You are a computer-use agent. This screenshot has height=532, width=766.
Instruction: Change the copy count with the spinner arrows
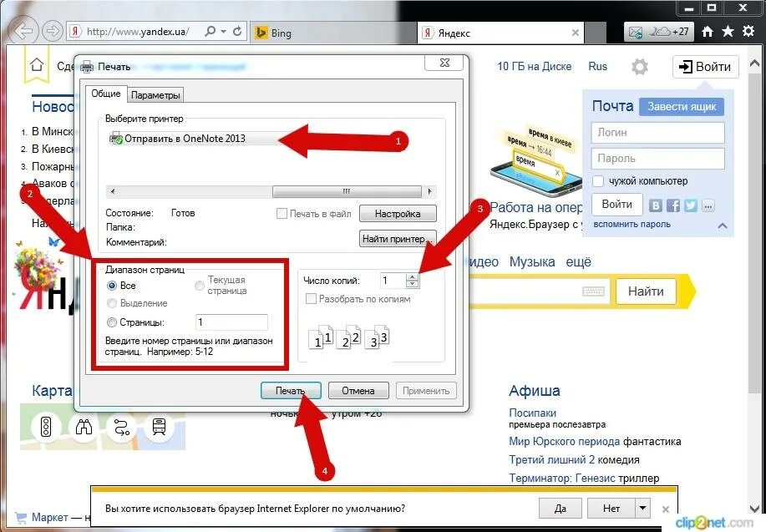(412, 281)
